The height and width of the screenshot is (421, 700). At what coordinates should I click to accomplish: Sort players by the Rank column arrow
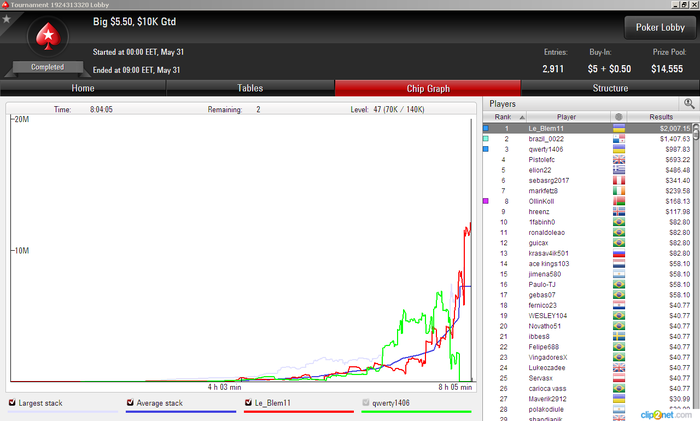pyautogui.click(x=522, y=117)
